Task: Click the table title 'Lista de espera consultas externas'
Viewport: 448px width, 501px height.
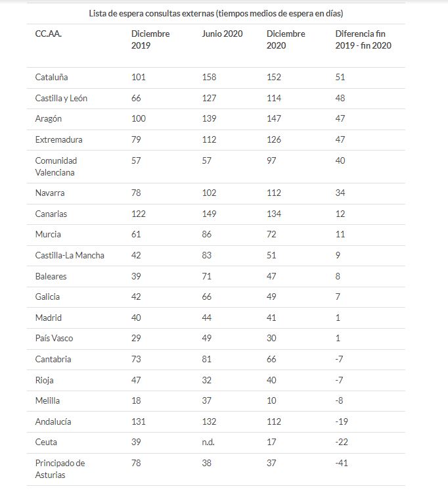Action: pos(216,13)
